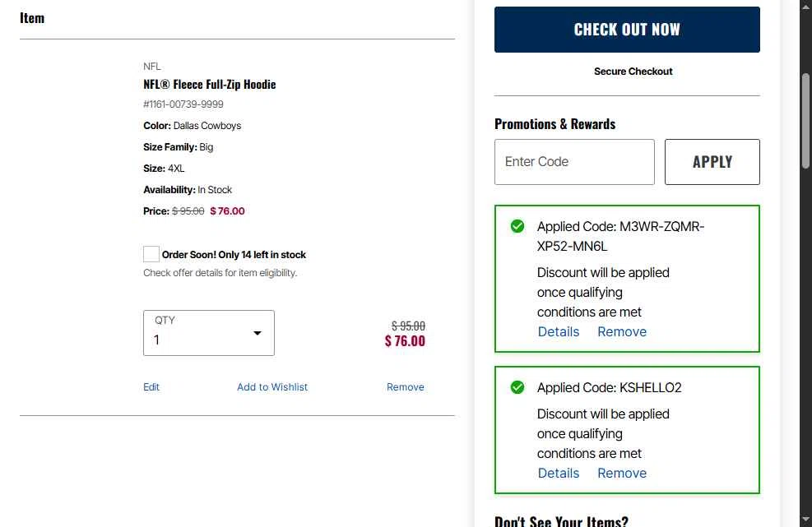
Task: Click green checkmark beside code M3WR-ZQMR
Action: pos(517,226)
